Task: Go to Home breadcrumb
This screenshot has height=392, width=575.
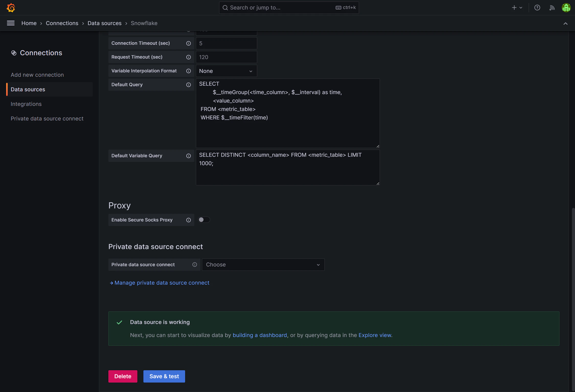Action: [x=29, y=23]
